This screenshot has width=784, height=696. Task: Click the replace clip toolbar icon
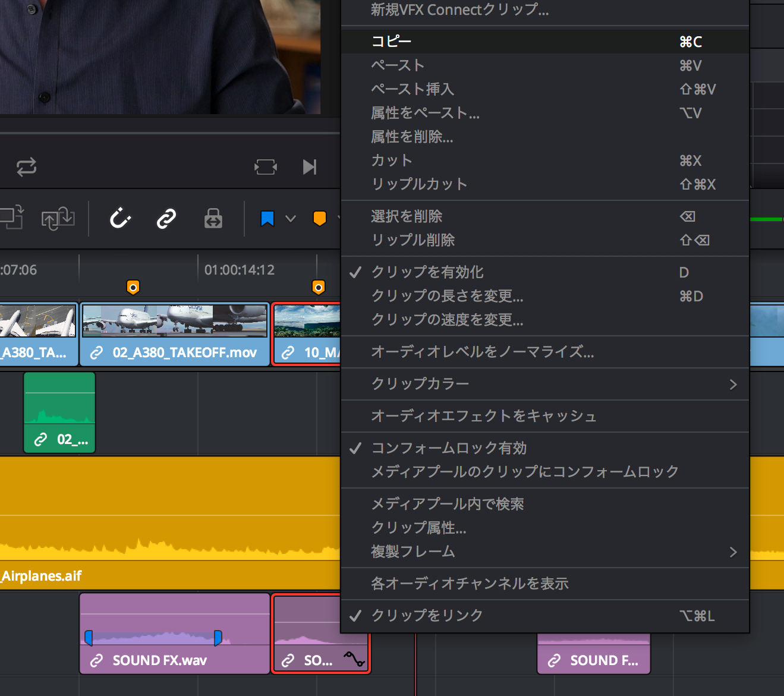point(58,219)
